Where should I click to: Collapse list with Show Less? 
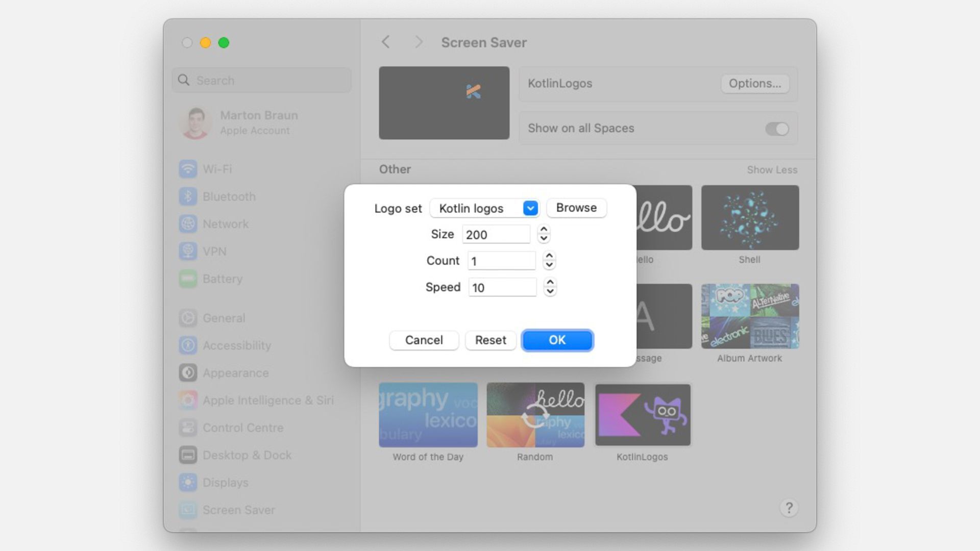click(771, 170)
